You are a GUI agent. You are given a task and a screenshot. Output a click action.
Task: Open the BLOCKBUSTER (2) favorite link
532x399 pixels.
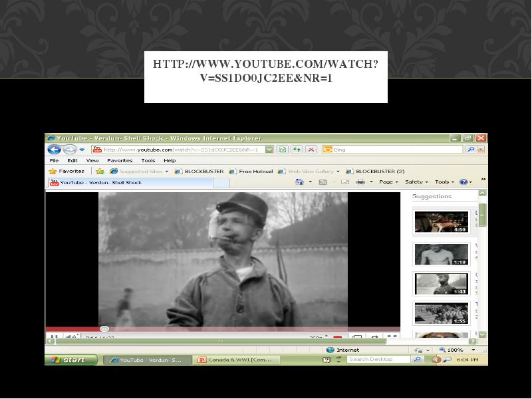coord(375,172)
